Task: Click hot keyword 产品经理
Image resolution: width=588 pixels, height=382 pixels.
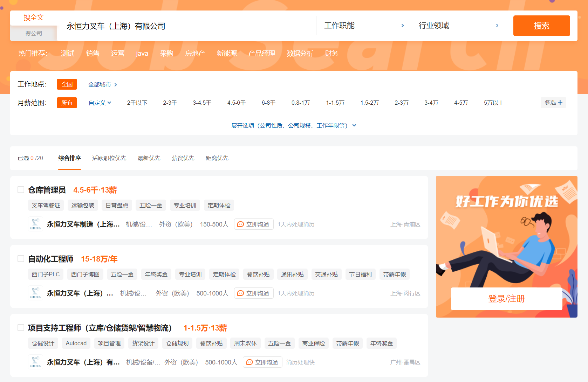Action: click(x=261, y=53)
